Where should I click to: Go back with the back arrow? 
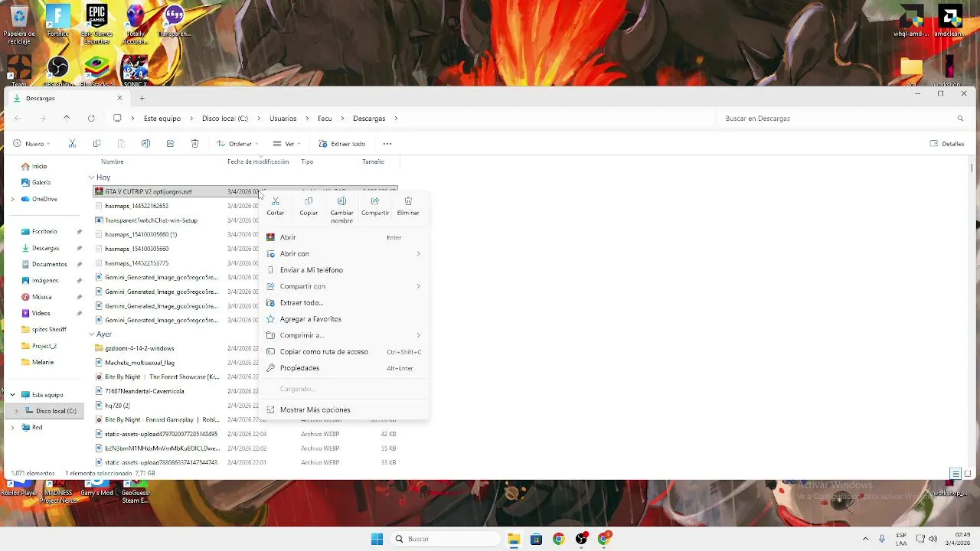tap(18, 119)
